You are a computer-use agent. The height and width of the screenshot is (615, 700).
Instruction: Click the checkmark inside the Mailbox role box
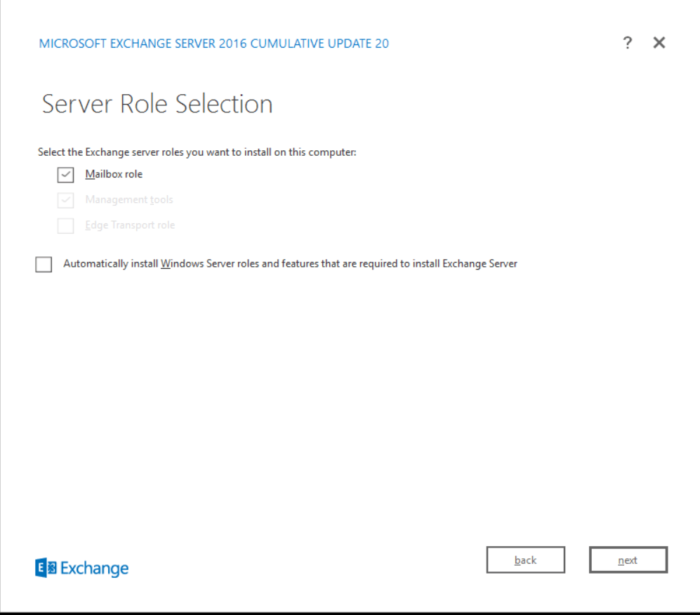66,175
